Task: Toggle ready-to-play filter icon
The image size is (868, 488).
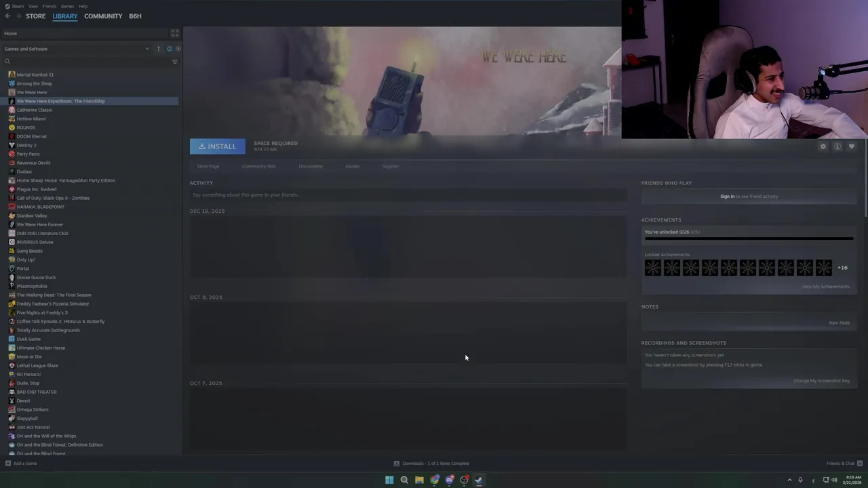Action: [x=178, y=49]
